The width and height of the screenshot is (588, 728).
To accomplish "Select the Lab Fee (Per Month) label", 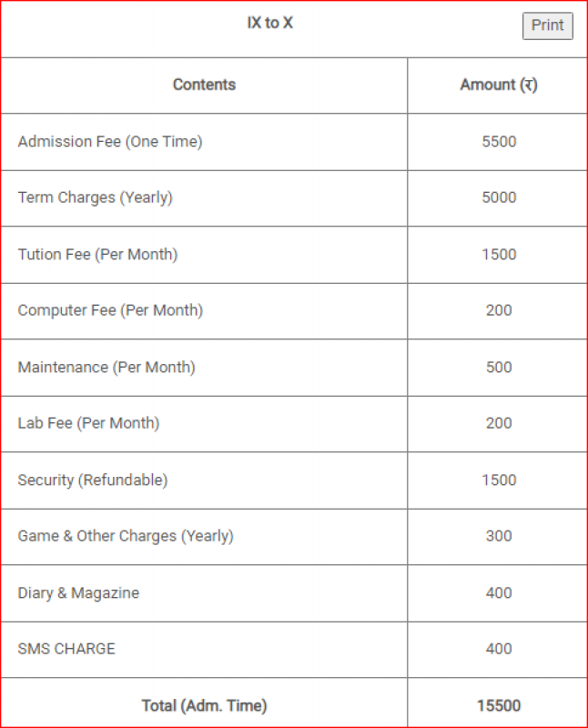I will [88, 423].
